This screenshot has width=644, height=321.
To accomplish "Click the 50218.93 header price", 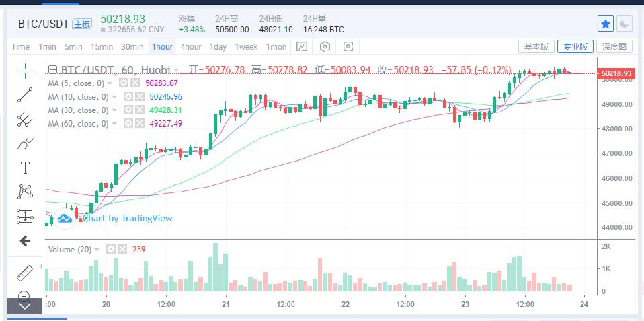I will point(123,19).
